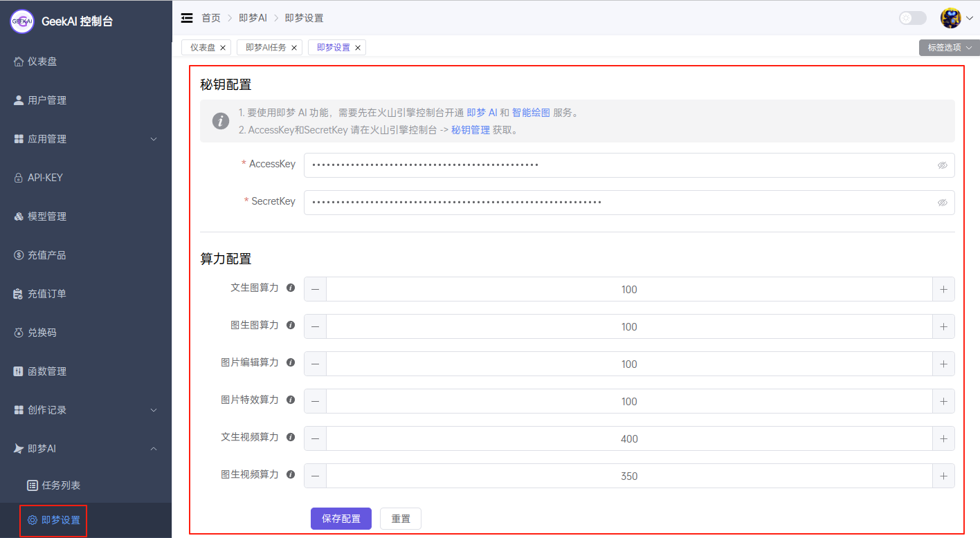Decrease 图生图算力 with minus button
This screenshot has height=538, width=980.
(315, 326)
